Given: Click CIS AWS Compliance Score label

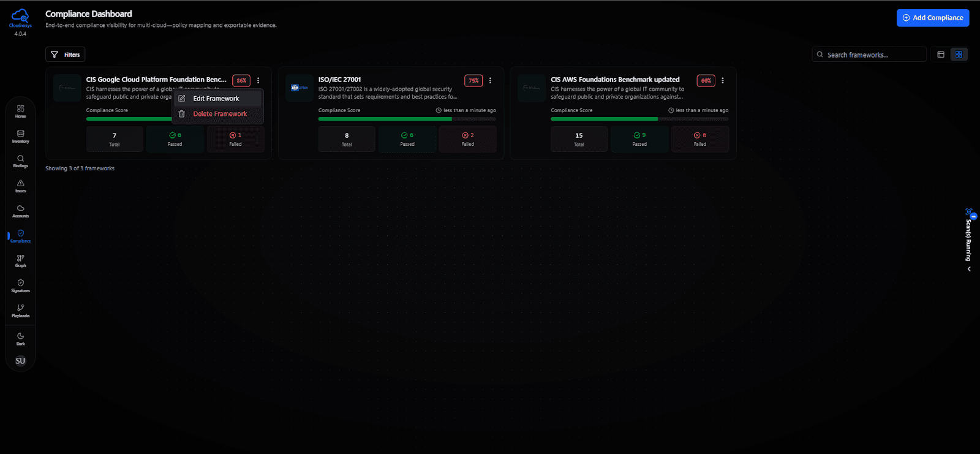Looking at the screenshot, I should (x=571, y=110).
